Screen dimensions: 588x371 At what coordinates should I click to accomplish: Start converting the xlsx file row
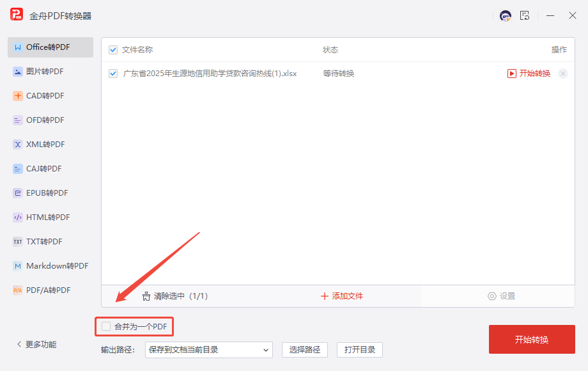click(x=529, y=74)
